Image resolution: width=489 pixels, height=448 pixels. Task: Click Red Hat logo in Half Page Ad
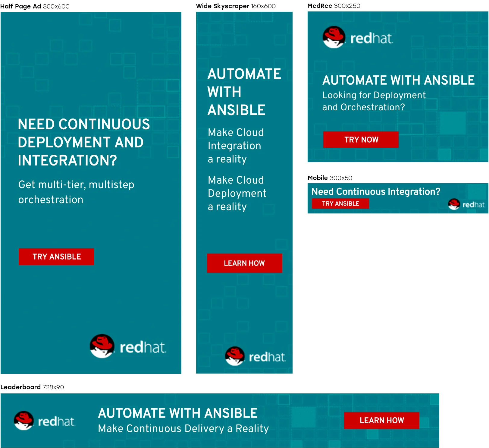click(128, 346)
